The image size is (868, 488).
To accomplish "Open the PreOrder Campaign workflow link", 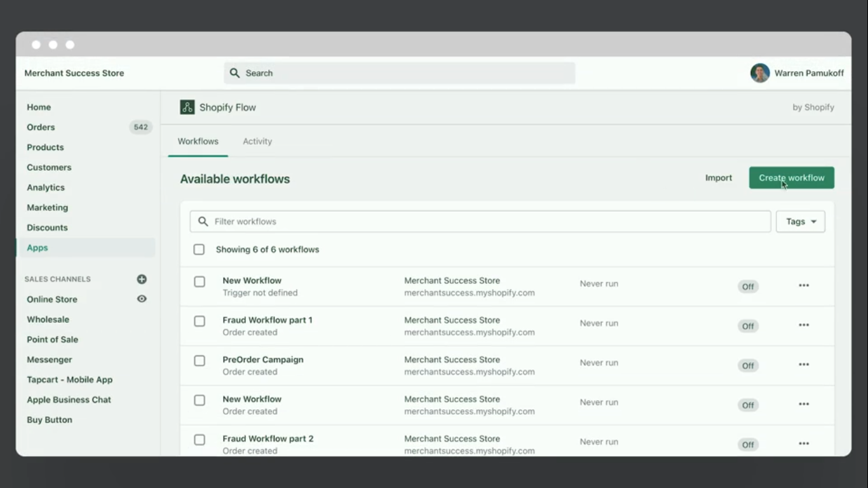I will 263,359.
